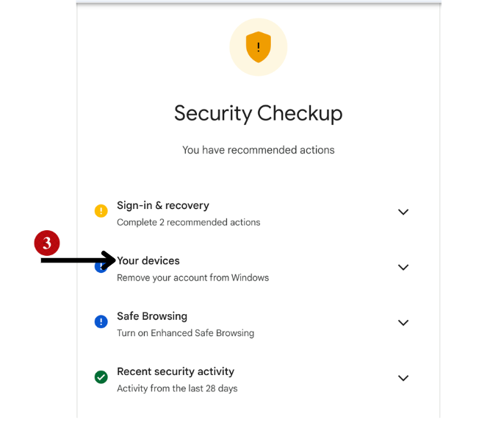Select the Safe Browsing heading
Viewport: 504px width, 431px height.
coord(152,316)
